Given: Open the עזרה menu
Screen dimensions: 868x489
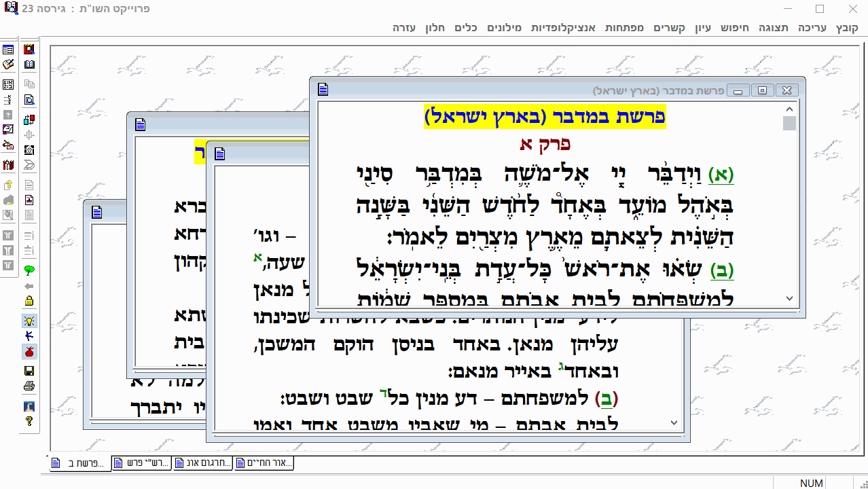Looking at the screenshot, I should [405, 28].
